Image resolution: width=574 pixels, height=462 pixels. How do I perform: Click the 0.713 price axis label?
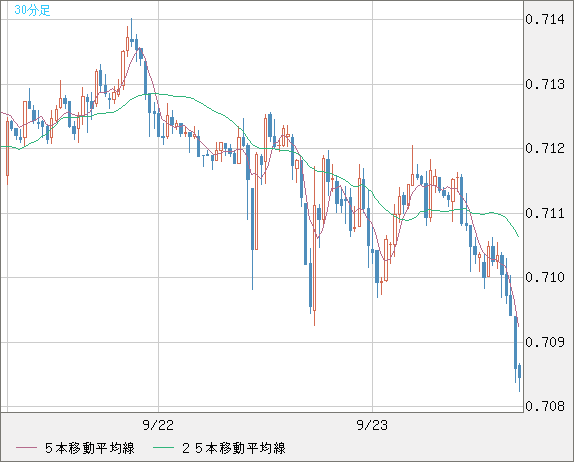click(545, 84)
